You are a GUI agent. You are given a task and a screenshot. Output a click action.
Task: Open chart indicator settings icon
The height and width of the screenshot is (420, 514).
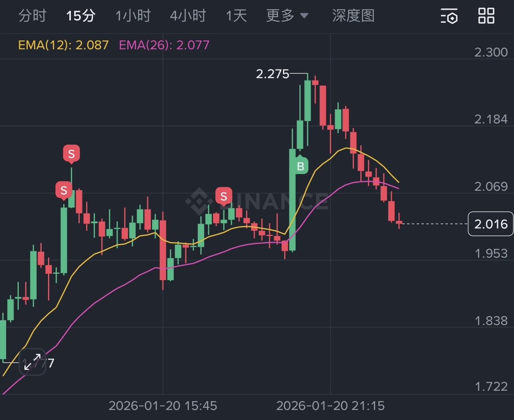(450, 16)
